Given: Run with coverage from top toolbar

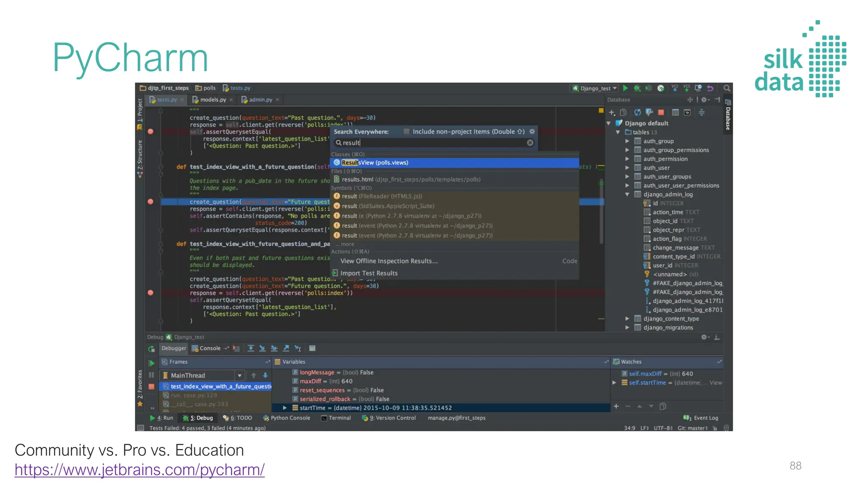Looking at the screenshot, I should point(648,88).
